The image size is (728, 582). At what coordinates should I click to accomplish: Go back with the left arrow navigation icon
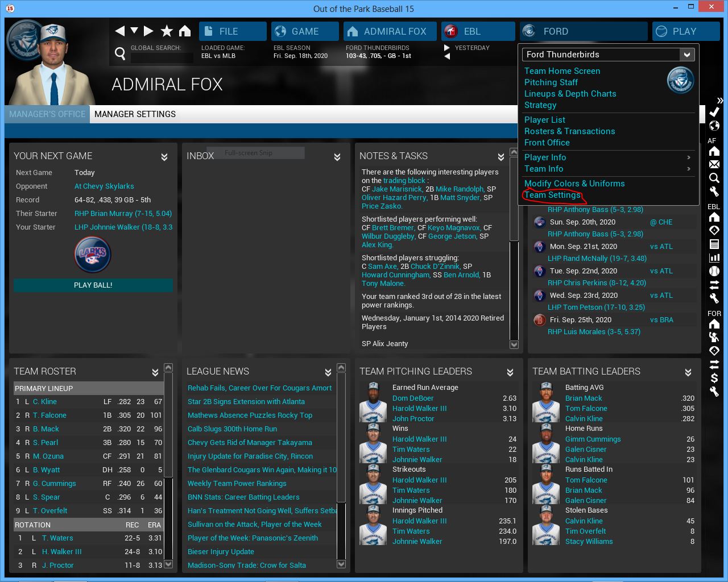[119, 31]
